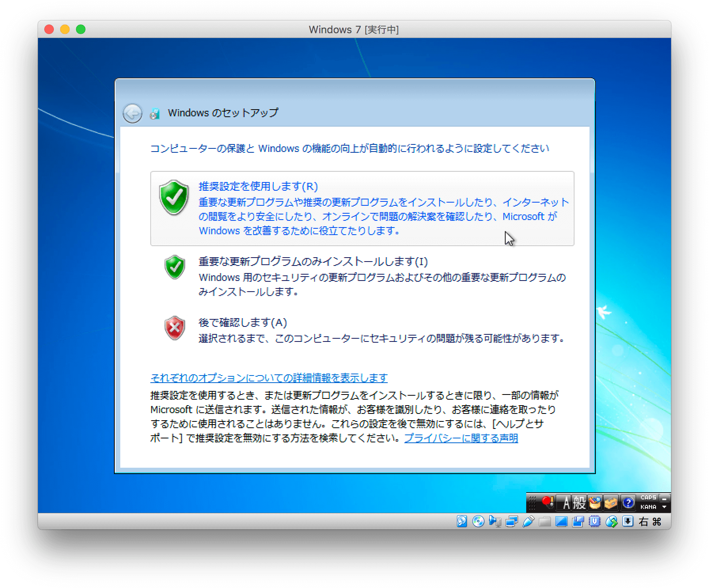Open the KANA dropdown arrow on IME bar
This screenshot has width=709, height=588.
coord(664,508)
